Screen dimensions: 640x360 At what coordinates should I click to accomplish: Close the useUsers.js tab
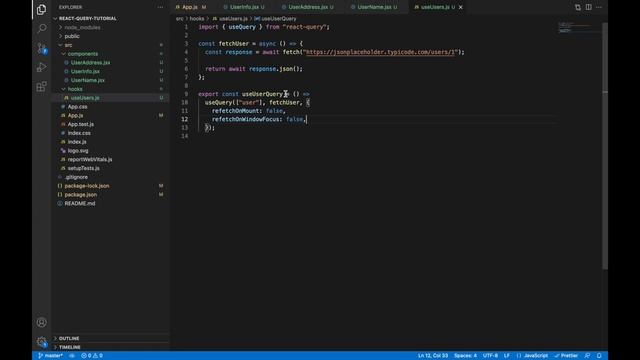pyautogui.click(x=460, y=7)
